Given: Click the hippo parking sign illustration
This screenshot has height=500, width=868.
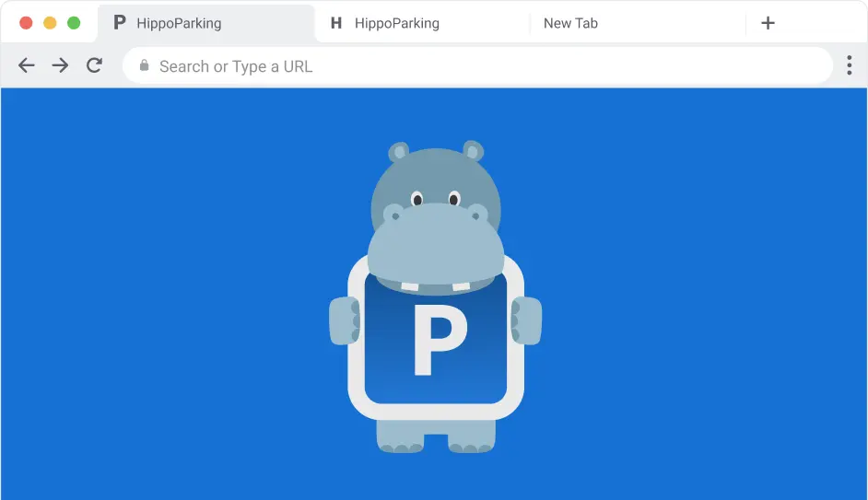Looking at the screenshot, I should [x=436, y=297].
